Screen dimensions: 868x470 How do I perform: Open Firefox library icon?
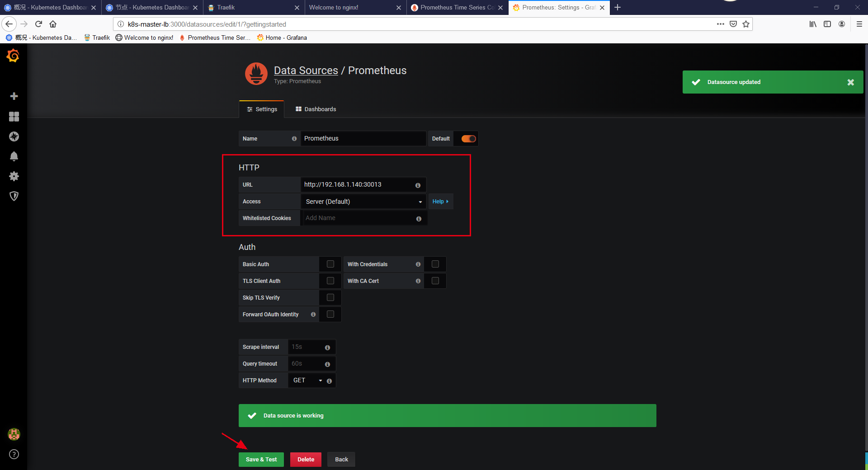[813, 24]
